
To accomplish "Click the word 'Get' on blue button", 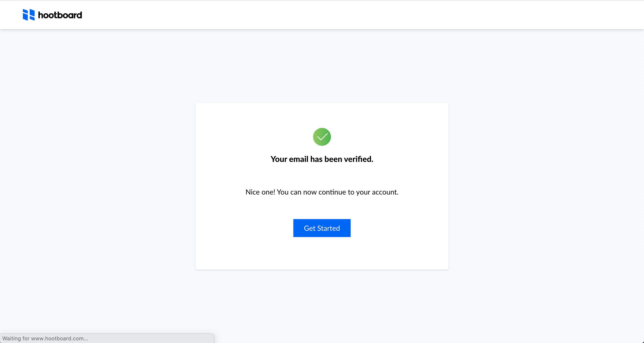I will (309, 228).
